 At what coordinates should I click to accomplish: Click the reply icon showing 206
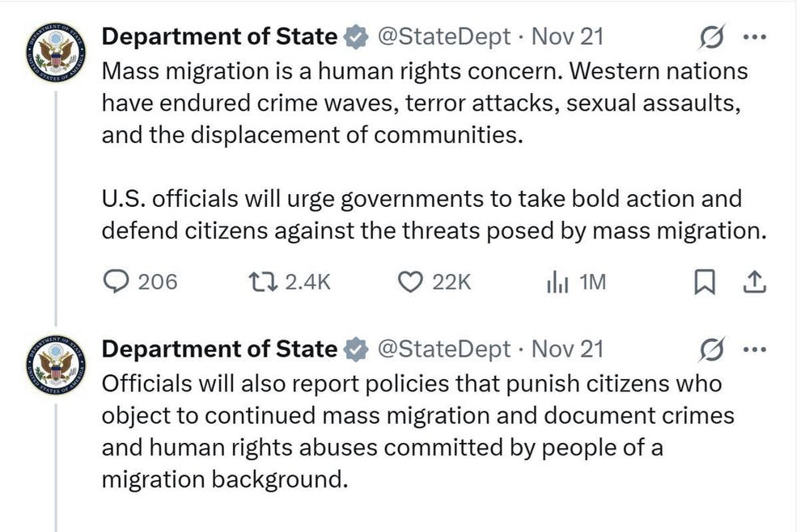[x=119, y=281]
